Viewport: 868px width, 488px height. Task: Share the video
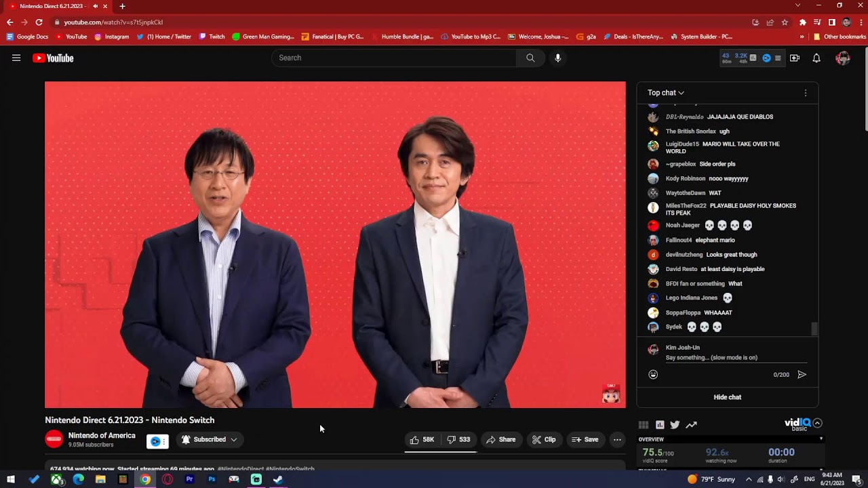click(501, 440)
